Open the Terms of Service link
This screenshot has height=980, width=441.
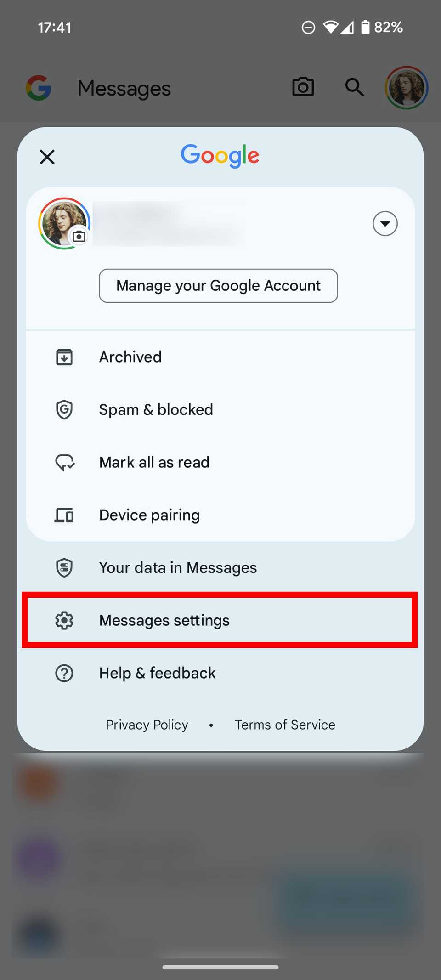pyautogui.click(x=285, y=725)
